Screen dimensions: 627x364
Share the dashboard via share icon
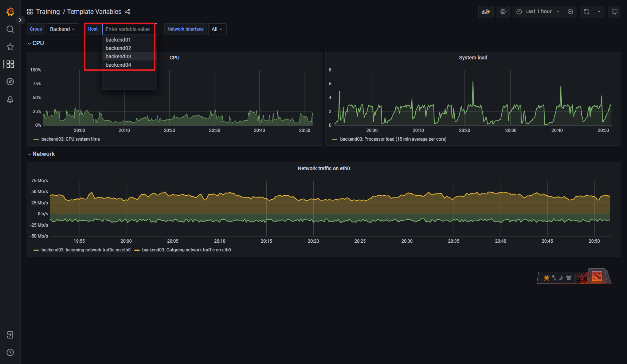[x=128, y=12]
